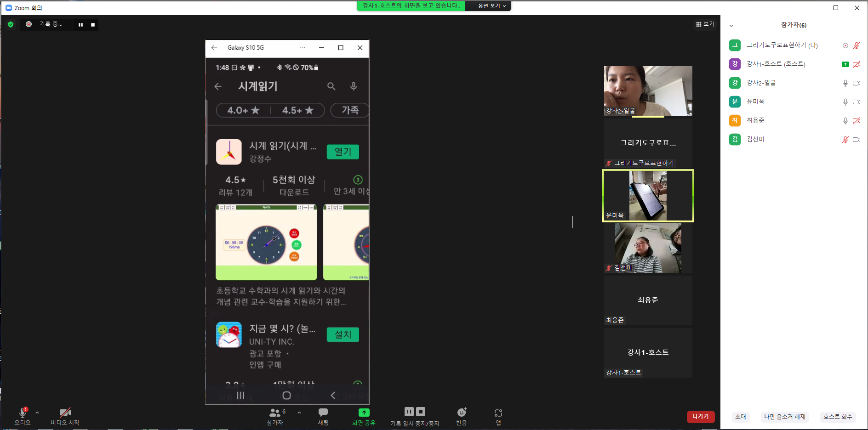Click 나만 음소거 해제 button
This screenshot has height=430, width=868.
coord(784,417)
